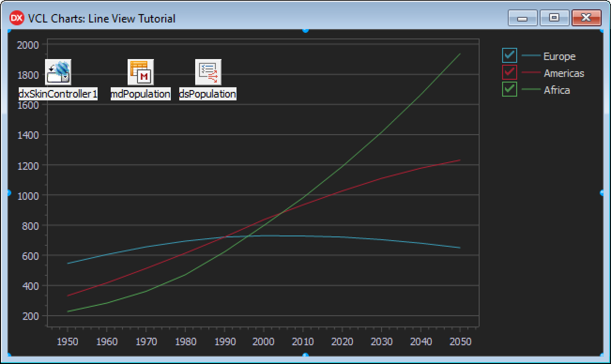Click the green Africa line marker in legend

click(531, 89)
